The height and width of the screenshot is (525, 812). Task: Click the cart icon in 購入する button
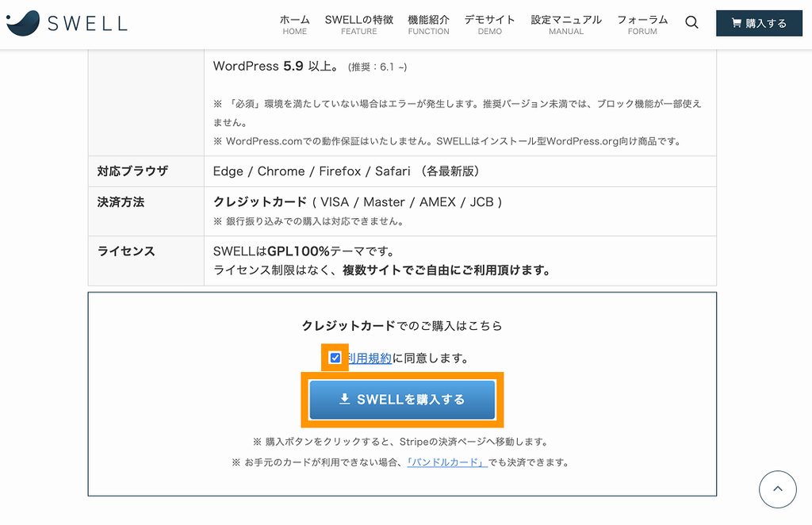736,23
